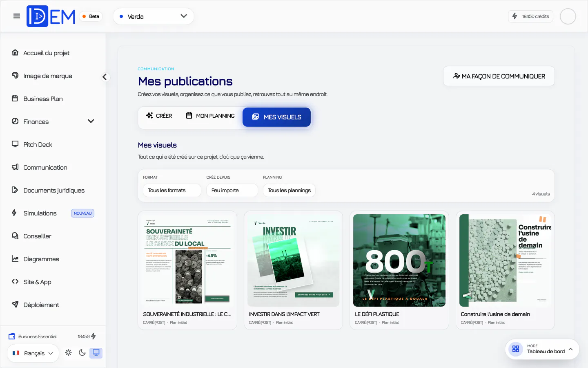Viewport: 588px width, 368px height.
Task: Click the paper plane icon beside Déploiement
Action: point(15,304)
